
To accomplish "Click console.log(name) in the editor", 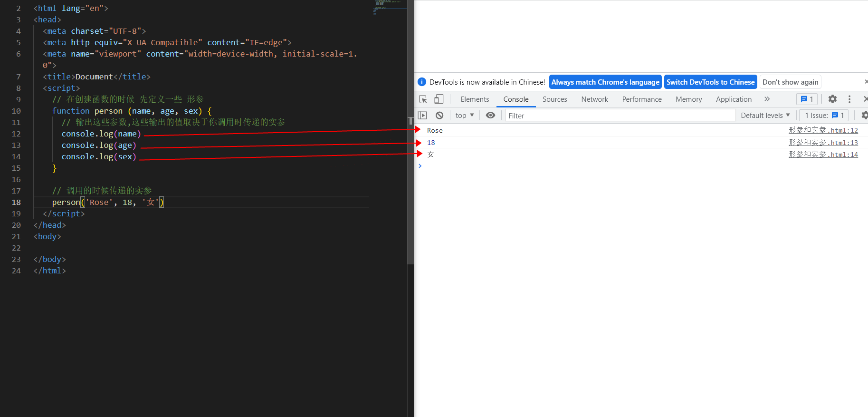I will (101, 134).
